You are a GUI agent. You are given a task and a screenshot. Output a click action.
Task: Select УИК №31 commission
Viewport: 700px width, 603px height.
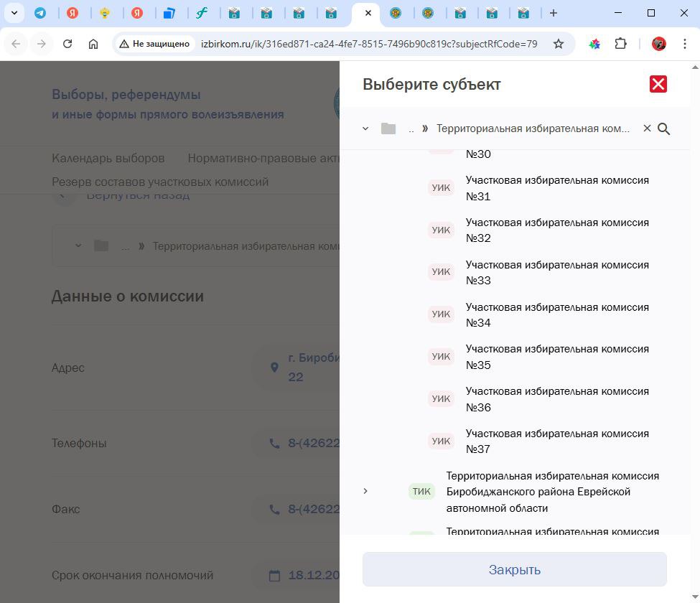(x=557, y=188)
